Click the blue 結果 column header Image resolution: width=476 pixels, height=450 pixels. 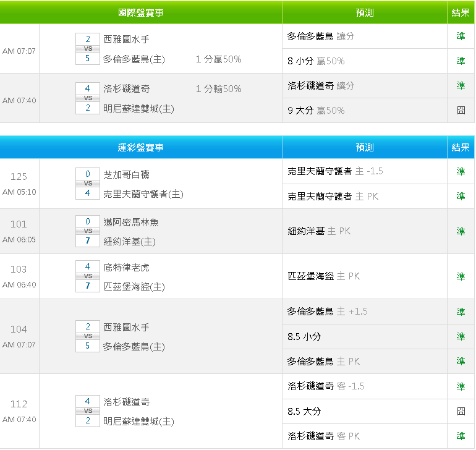point(461,147)
